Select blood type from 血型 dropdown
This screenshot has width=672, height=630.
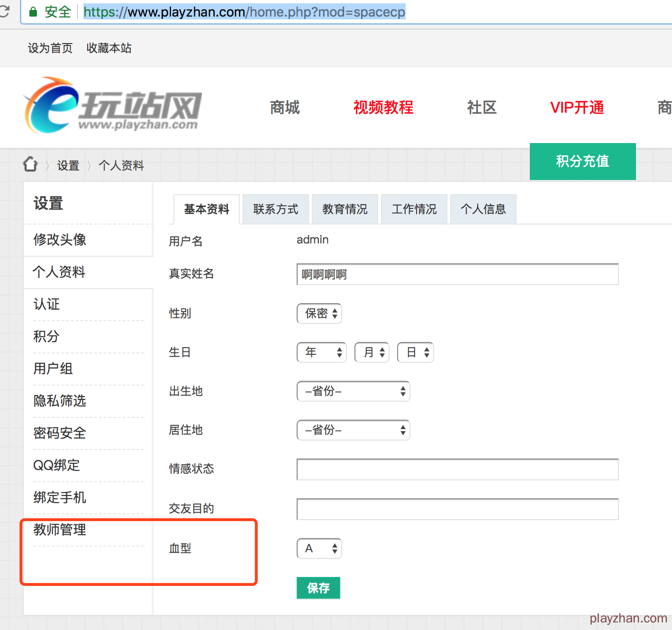coord(319,549)
